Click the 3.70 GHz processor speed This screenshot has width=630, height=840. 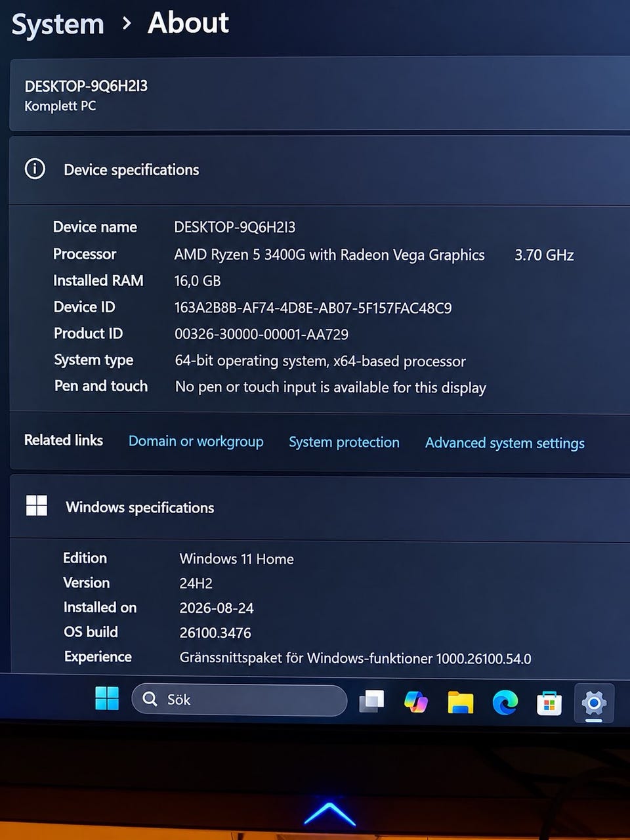(x=544, y=255)
